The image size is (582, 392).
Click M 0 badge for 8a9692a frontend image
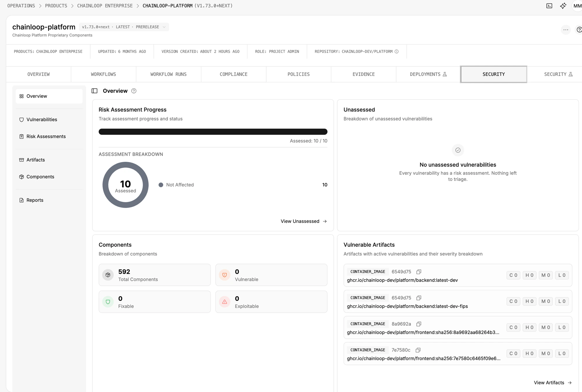click(x=546, y=327)
